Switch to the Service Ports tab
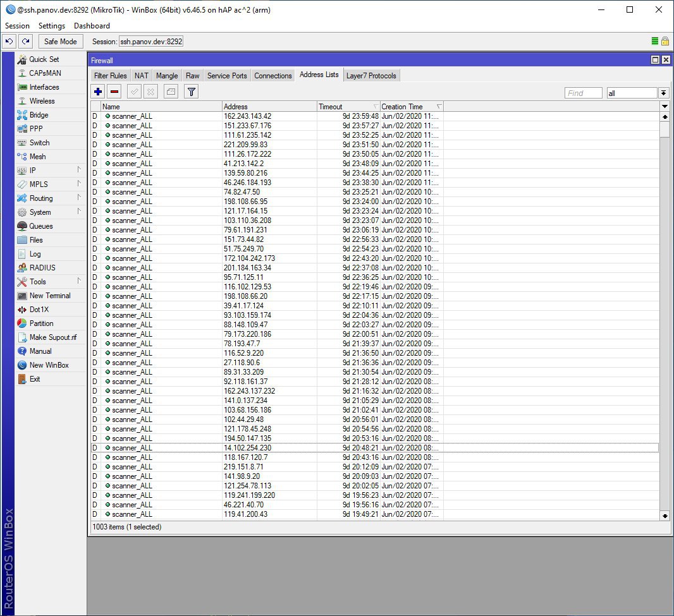Screen dimensions: 674x616 coord(227,76)
